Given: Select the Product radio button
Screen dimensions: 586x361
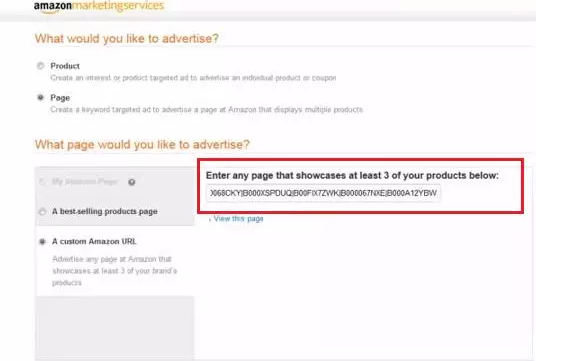Looking at the screenshot, I should (40, 66).
